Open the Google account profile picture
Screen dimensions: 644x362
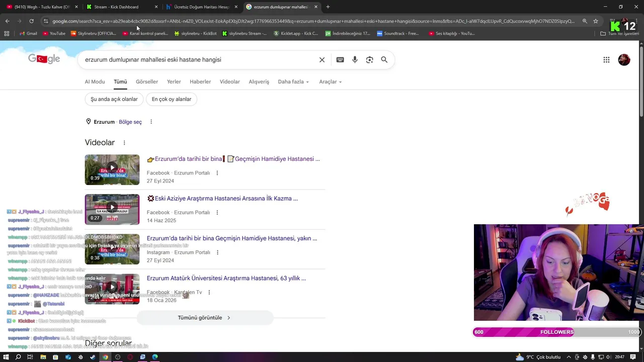[624, 60]
